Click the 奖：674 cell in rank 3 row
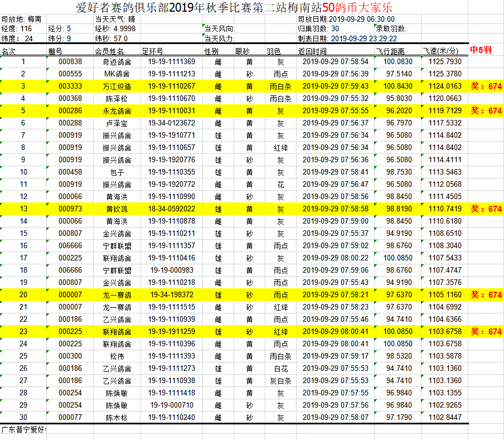This screenshot has height=440, width=504. tap(486, 86)
